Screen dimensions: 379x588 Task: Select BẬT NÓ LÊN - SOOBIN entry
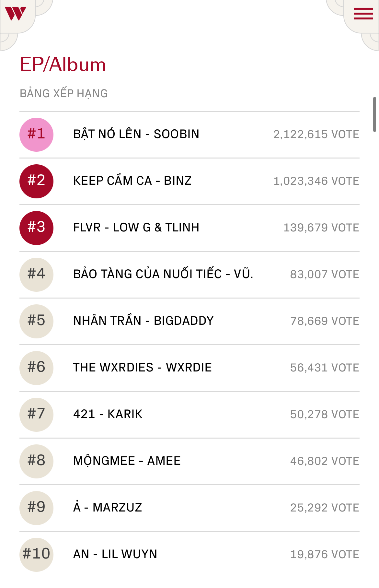(136, 134)
